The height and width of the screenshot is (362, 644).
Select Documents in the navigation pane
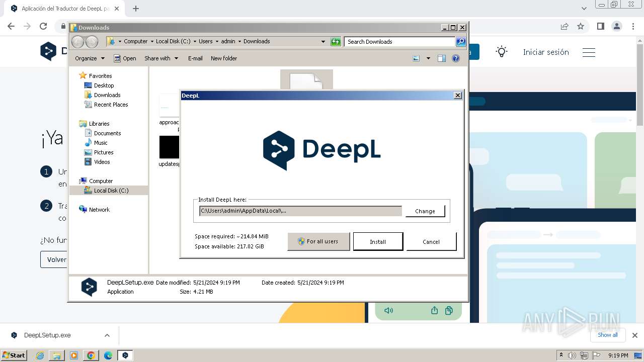pos(107,133)
